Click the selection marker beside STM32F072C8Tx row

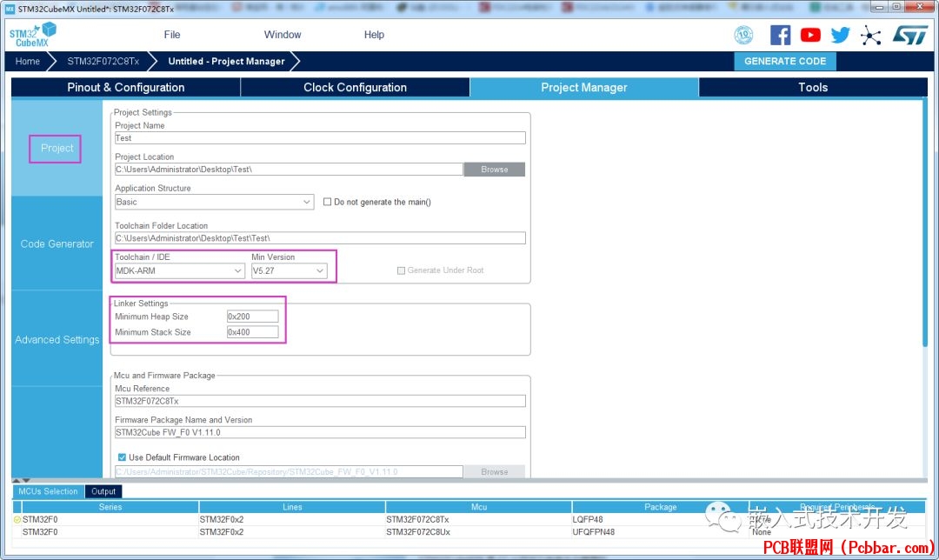[x=17, y=519]
